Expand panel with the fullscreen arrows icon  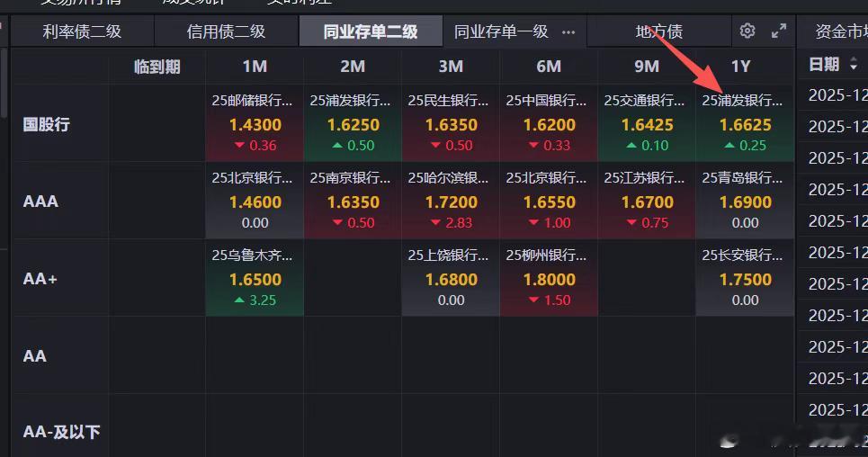coord(779,31)
